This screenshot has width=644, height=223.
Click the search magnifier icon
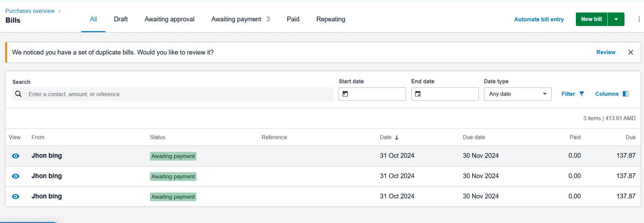pyautogui.click(x=19, y=94)
